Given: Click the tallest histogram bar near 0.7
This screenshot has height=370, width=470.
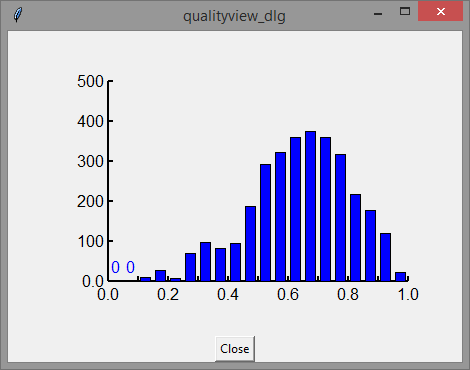Looking at the screenshot, I should click(310, 206).
